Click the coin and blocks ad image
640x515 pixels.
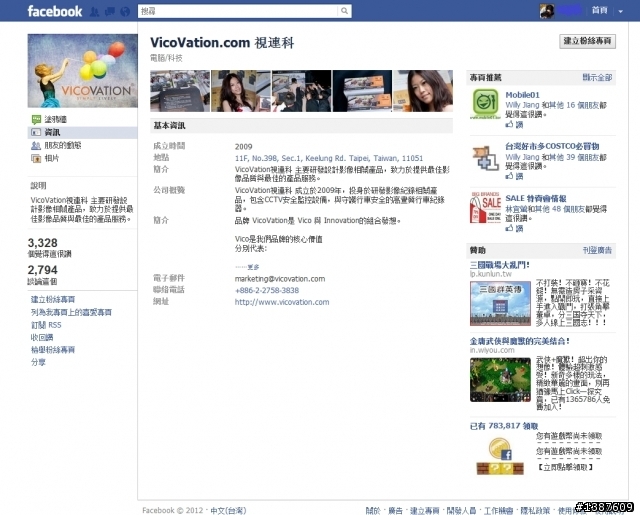[500, 457]
